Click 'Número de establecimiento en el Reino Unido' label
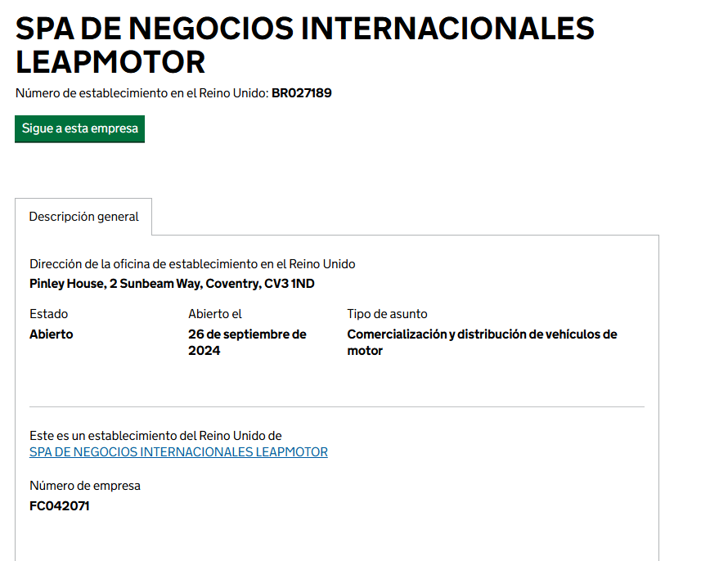Image resolution: width=728 pixels, height=561 pixels. 142,92
